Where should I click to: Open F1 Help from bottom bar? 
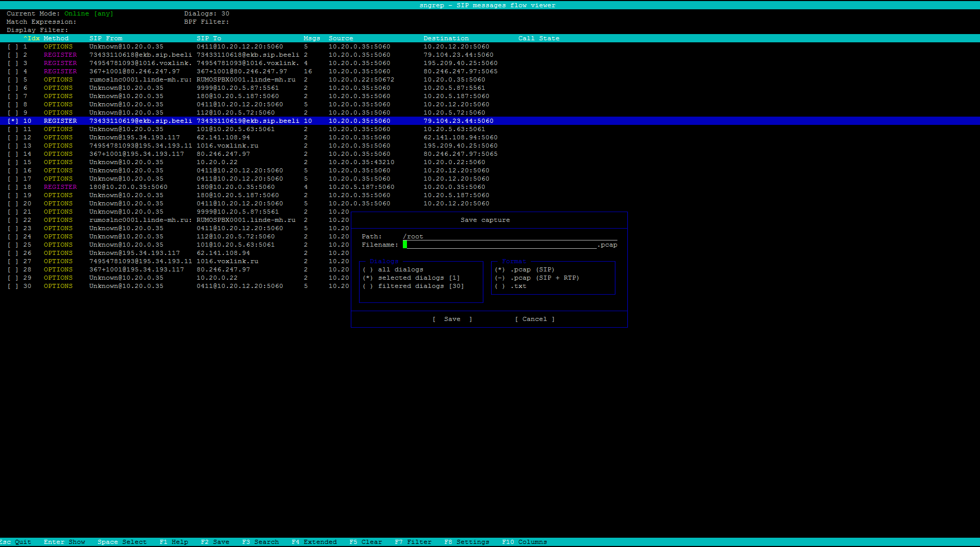point(174,542)
